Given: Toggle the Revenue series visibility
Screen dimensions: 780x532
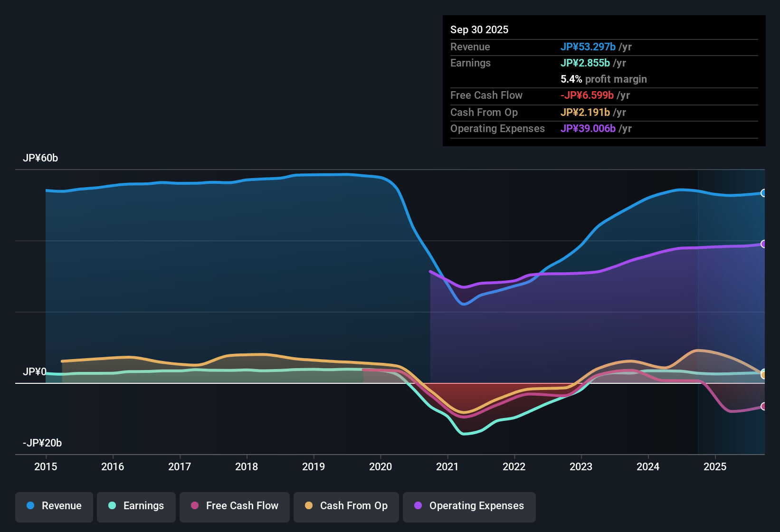Looking at the screenshot, I should coord(54,506).
